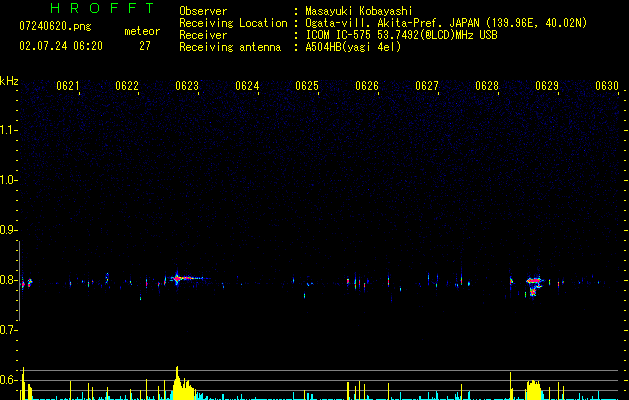
Task: Click the date stamp 02.07.24 06:20
Action: (61, 46)
